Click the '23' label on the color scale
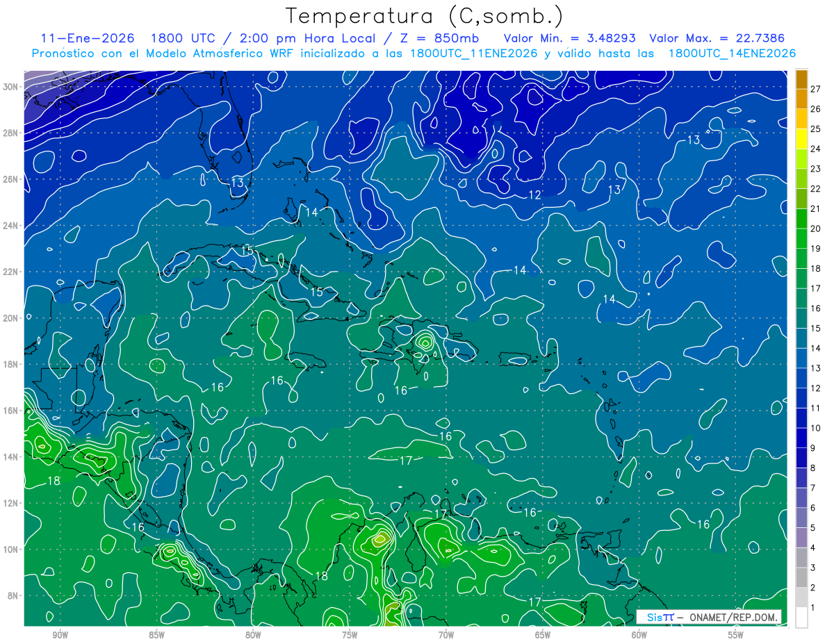 tap(816, 169)
